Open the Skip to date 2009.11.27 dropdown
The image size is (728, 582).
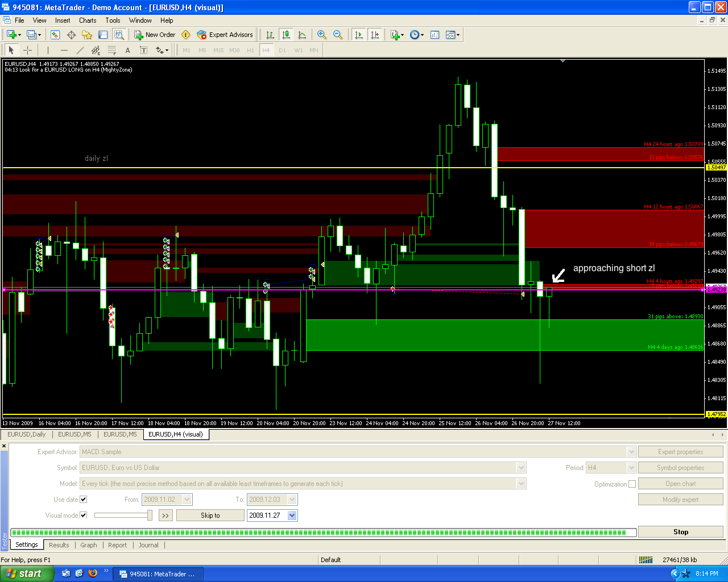292,516
